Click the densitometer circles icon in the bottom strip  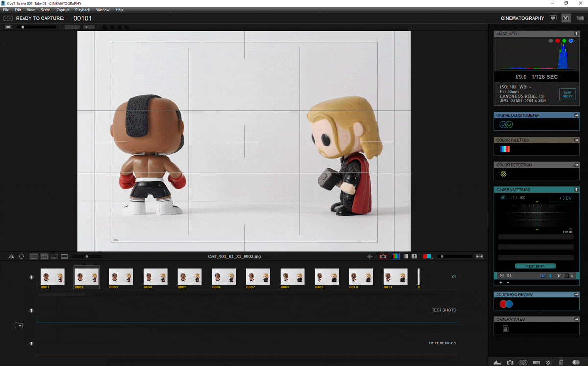pos(523,362)
